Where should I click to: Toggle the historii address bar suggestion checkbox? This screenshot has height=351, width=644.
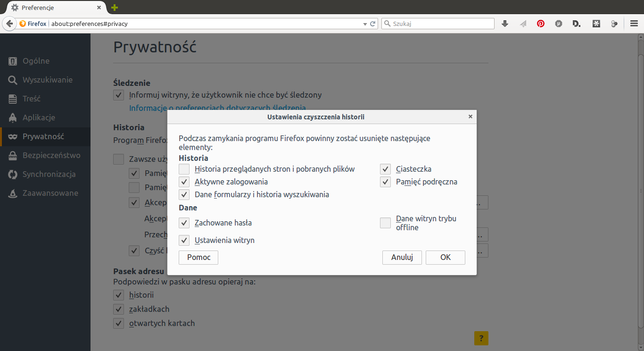click(118, 295)
